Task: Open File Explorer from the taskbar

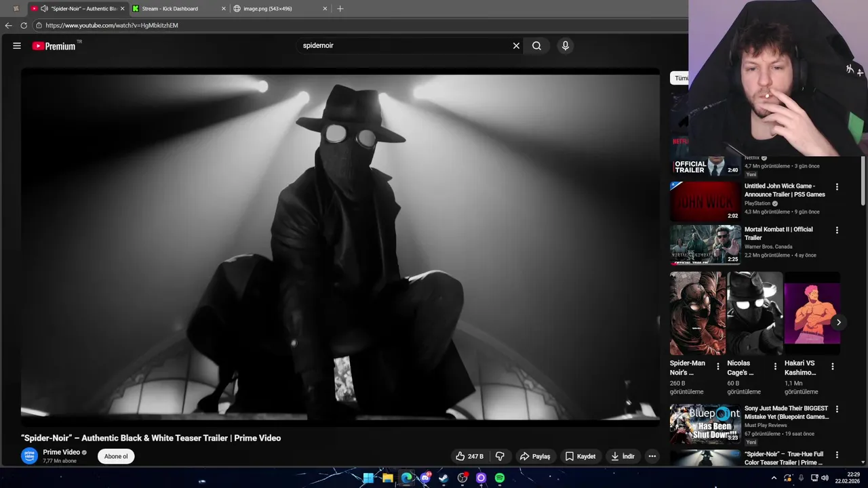Action: (387, 478)
